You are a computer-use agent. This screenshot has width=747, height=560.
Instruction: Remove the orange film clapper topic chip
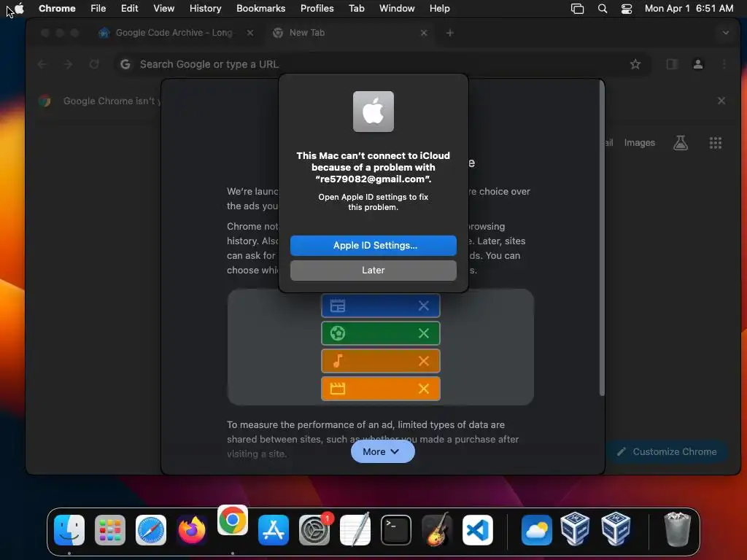(x=424, y=389)
